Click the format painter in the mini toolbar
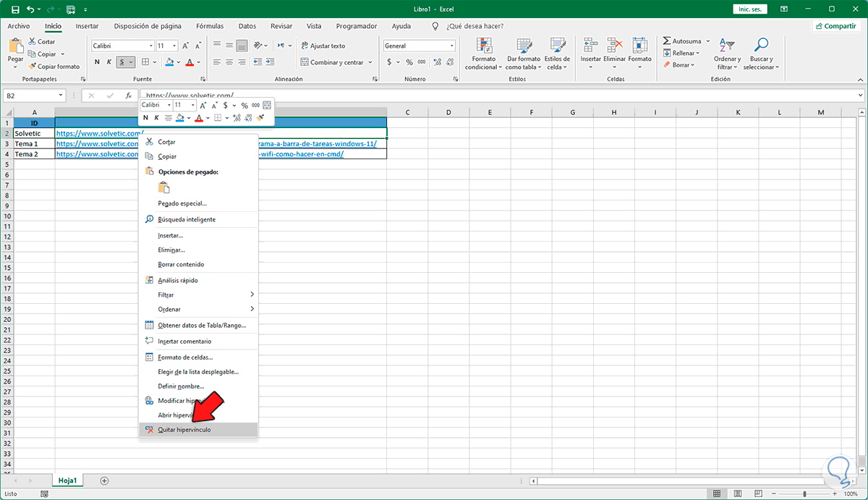Screen dimensions: 868x500 click(x=260, y=117)
